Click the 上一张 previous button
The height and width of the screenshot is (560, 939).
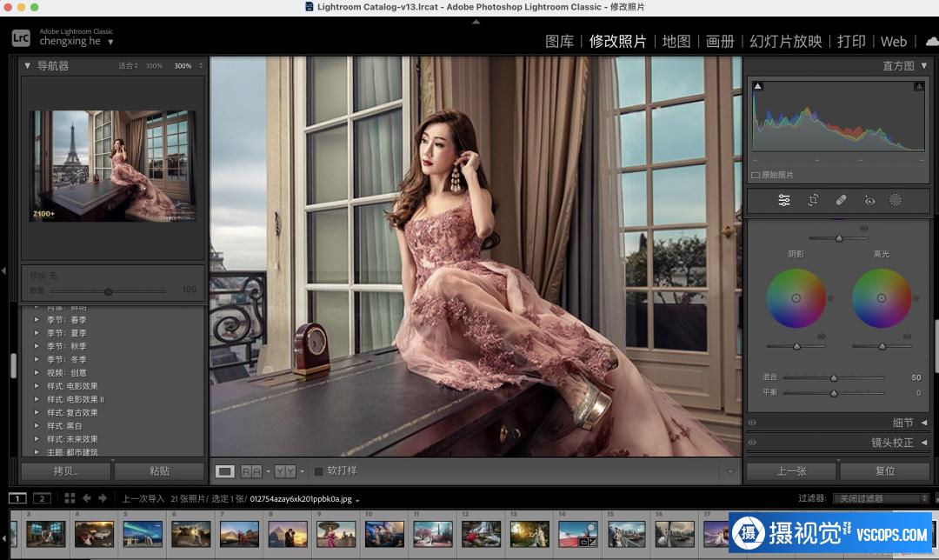pos(791,471)
